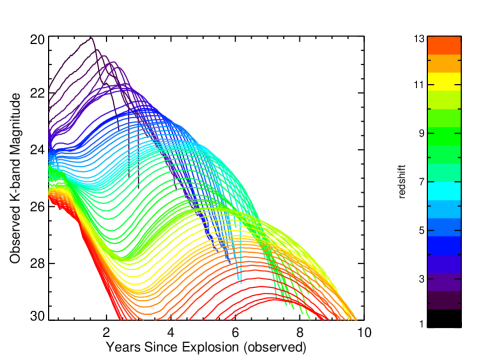Select the cyan colorbar band near 7
Screen dimensions: 485x364
point(444,191)
